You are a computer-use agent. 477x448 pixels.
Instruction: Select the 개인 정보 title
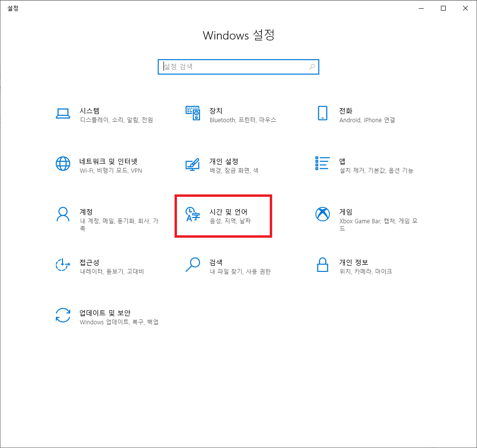[x=354, y=262]
